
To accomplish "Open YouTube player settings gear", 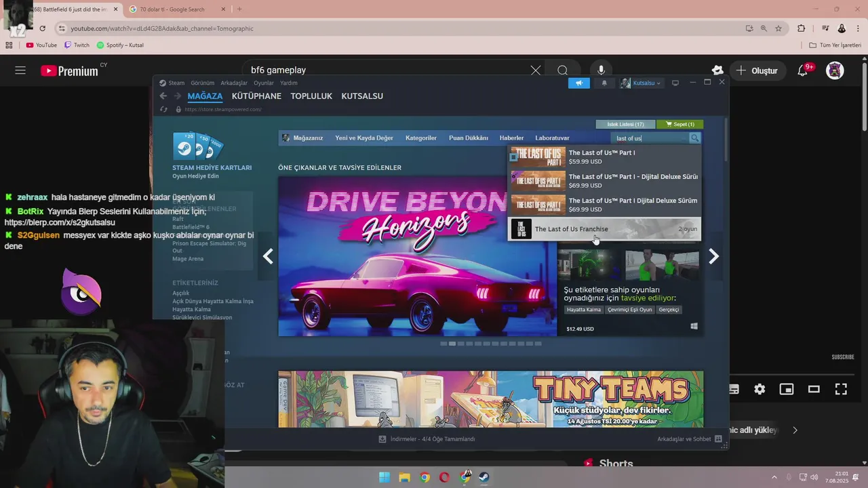I will click(759, 389).
